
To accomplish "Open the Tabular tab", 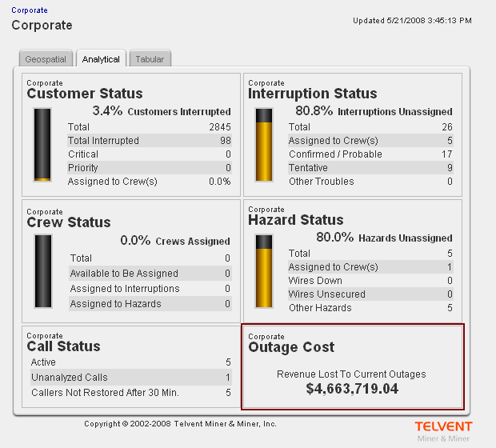I will click(150, 59).
